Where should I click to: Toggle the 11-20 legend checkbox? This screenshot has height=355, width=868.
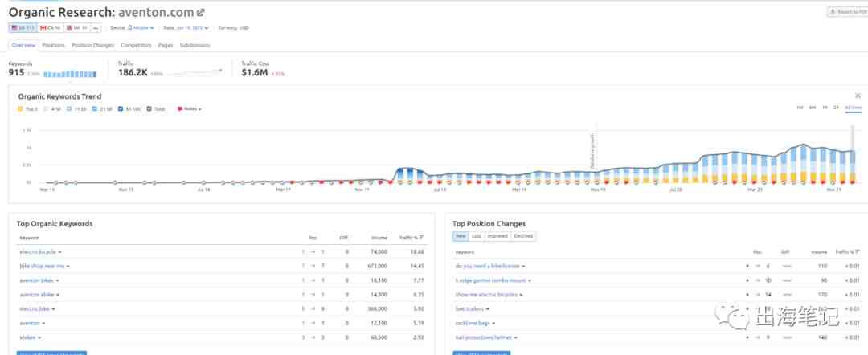(x=69, y=109)
